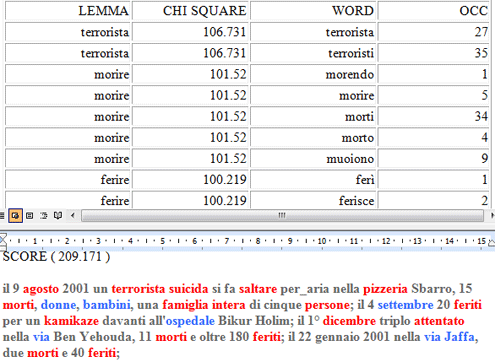The height and width of the screenshot is (362, 495).
Task: Switch to Print Layout view
Action: click(x=30, y=216)
